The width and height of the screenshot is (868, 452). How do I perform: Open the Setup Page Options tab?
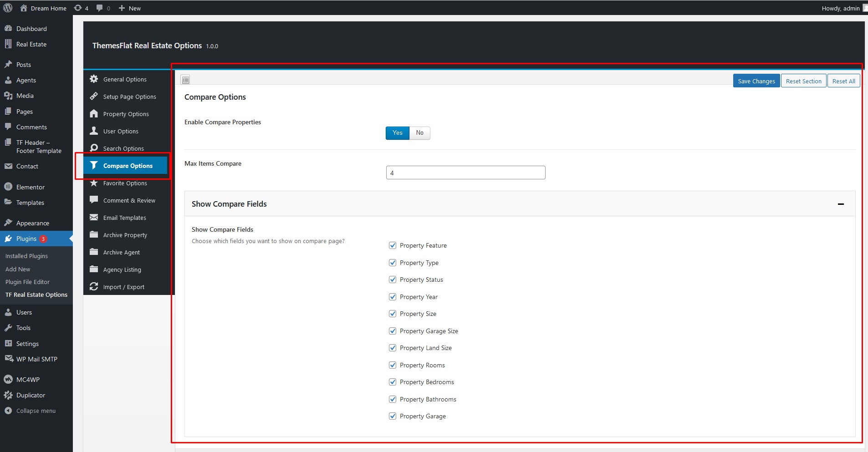[x=129, y=96]
